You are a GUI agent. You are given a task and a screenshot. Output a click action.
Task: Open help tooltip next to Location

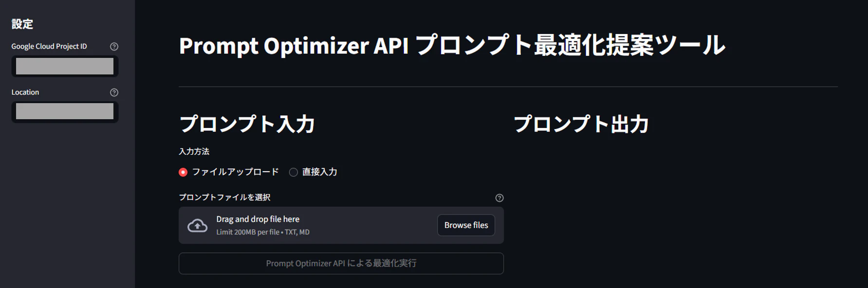coord(114,92)
